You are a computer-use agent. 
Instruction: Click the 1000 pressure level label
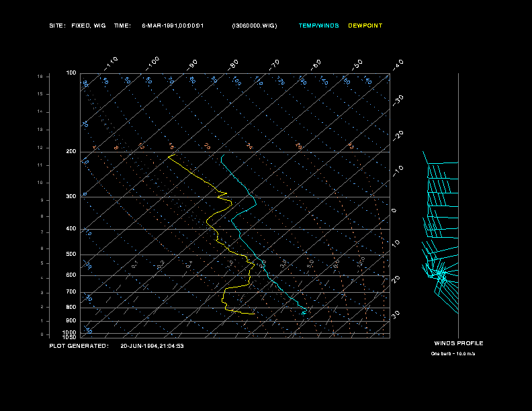pos(70,332)
